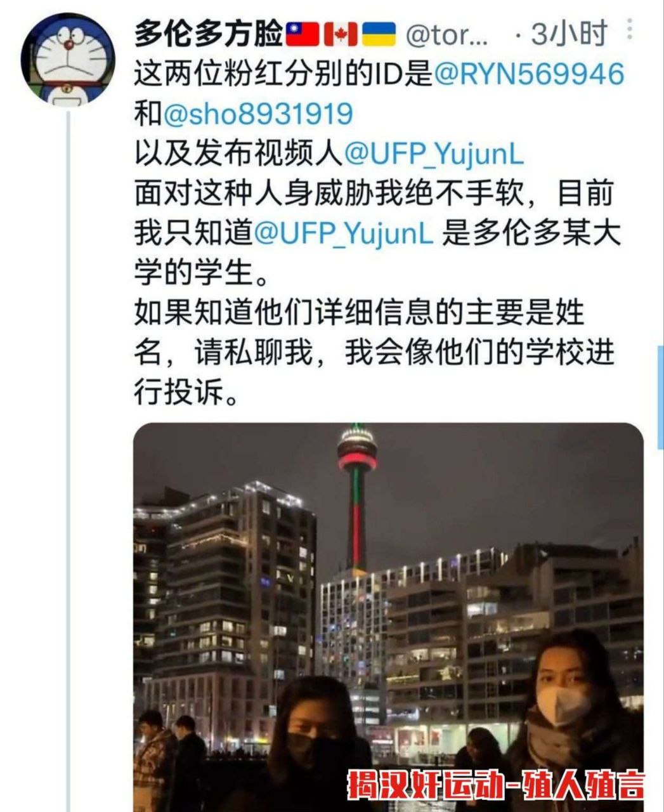The height and width of the screenshot is (812, 664).
Task: Open the @RYN569946 mention link
Action: [x=529, y=74]
